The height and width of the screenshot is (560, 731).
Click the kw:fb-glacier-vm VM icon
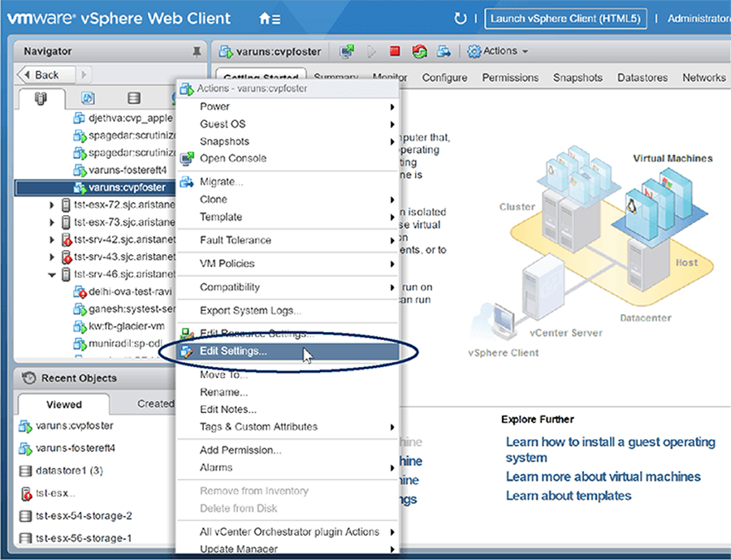(x=80, y=326)
